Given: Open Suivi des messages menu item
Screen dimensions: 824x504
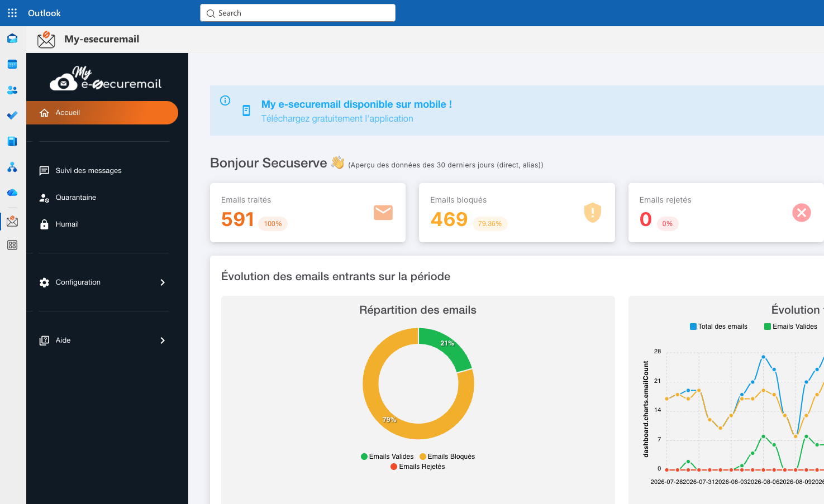Looking at the screenshot, I should click(102, 171).
